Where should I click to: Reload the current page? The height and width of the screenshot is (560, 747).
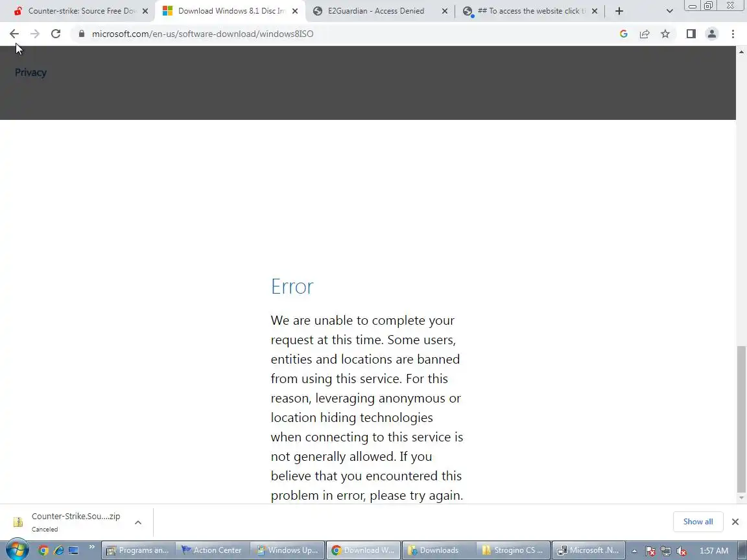pyautogui.click(x=56, y=34)
